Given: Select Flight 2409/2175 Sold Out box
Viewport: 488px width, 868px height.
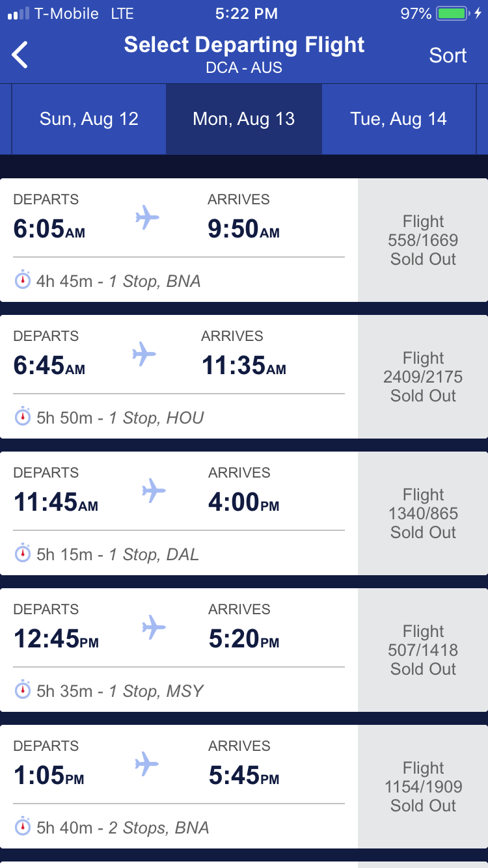Looking at the screenshot, I should pos(423,377).
